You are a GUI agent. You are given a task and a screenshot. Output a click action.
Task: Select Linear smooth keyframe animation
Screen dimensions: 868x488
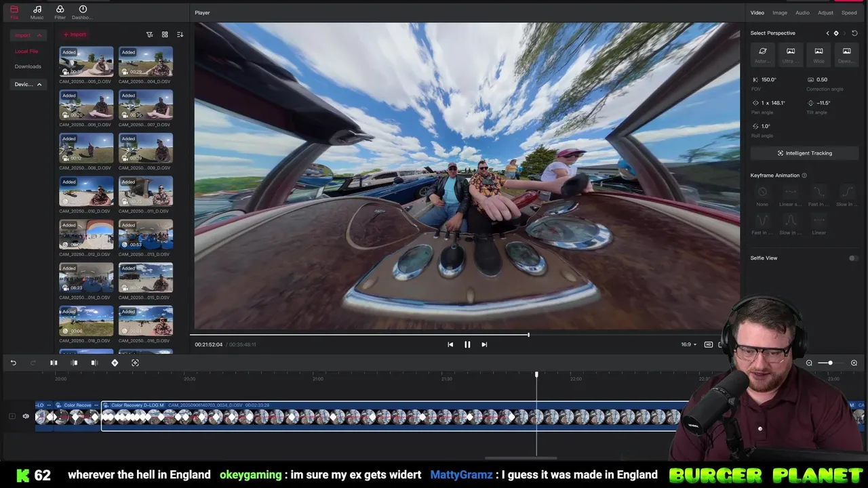(790, 196)
